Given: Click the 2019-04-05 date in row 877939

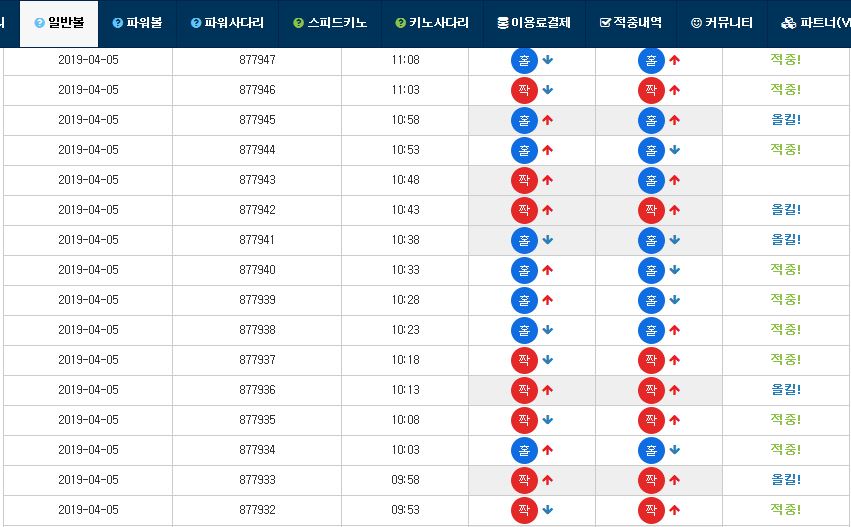Looking at the screenshot, I should (88, 300).
